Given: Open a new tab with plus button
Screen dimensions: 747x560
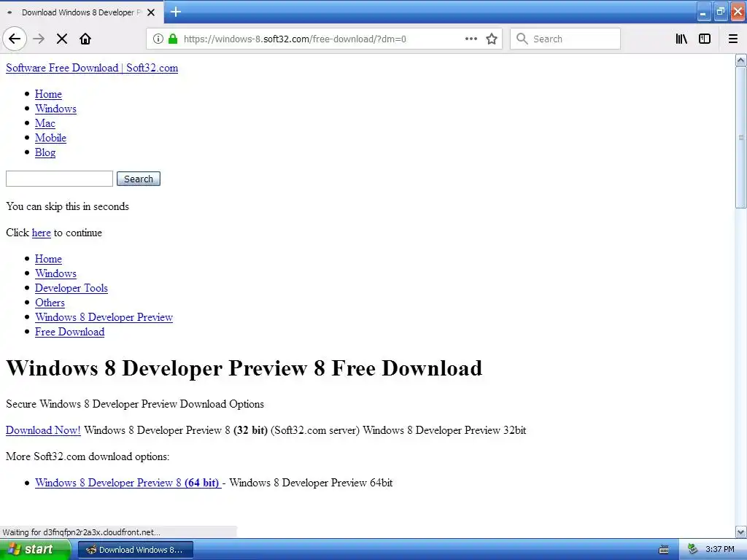Looking at the screenshot, I should [176, 12].
